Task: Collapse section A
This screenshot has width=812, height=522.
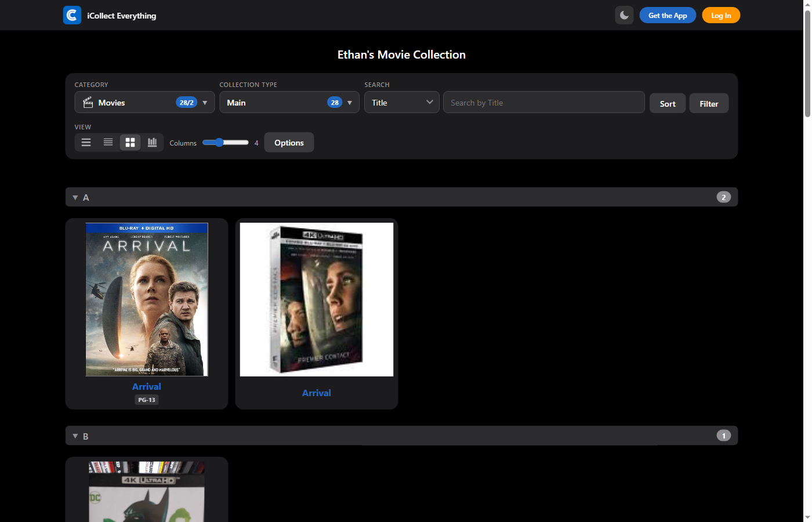Action: (75, 197)
